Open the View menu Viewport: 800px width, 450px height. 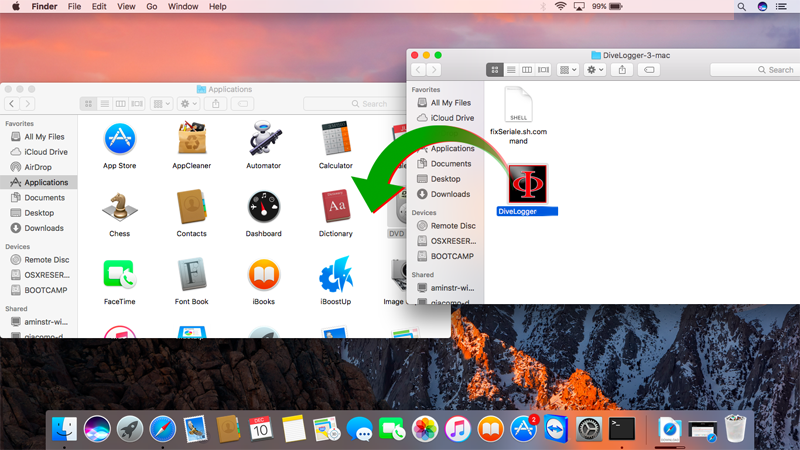(x=126, y=7)
